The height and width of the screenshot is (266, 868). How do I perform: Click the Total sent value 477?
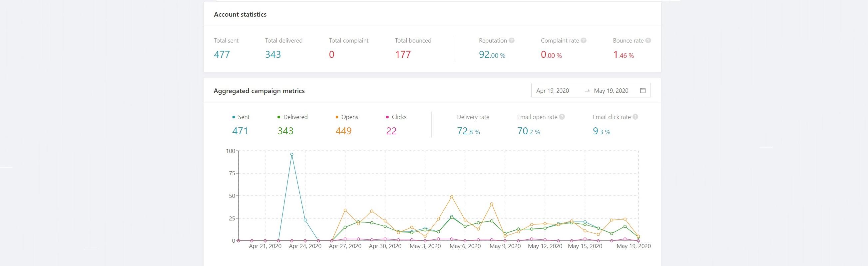tap(222, 55)
